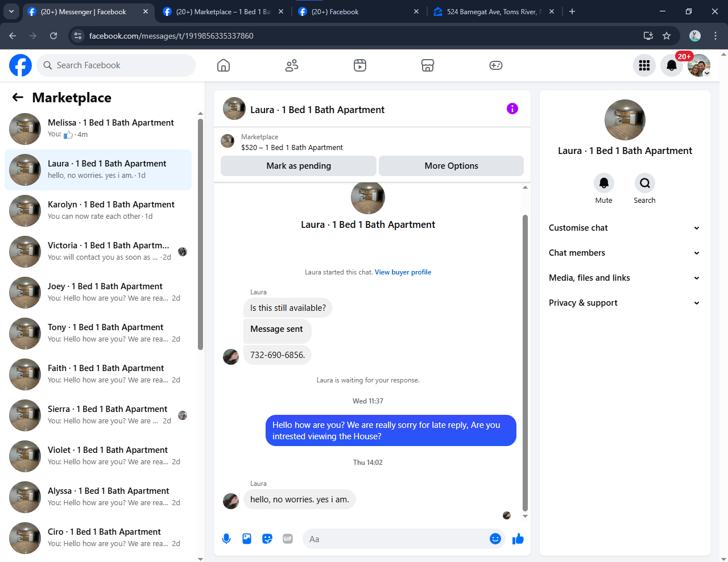
Task: Click the 'hello, no worries. yes i am.' message
Action: pos(300,499)
